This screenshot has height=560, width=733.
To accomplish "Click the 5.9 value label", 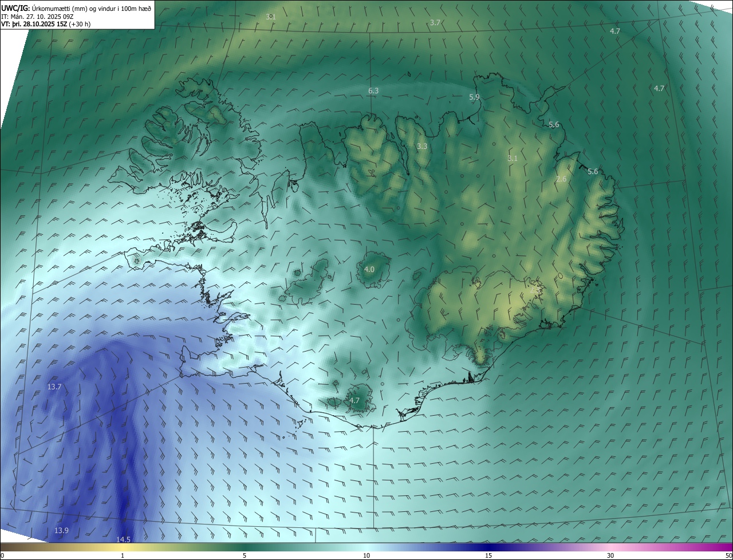I will point(474,97).
